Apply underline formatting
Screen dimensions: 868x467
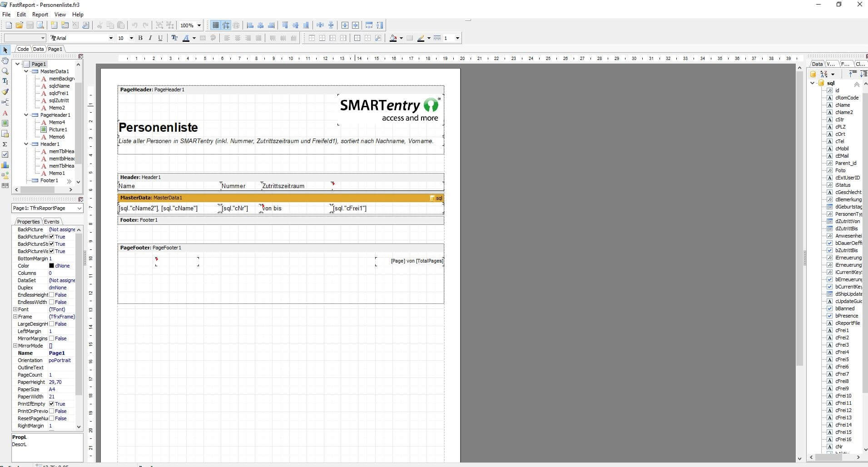point(160,38)
